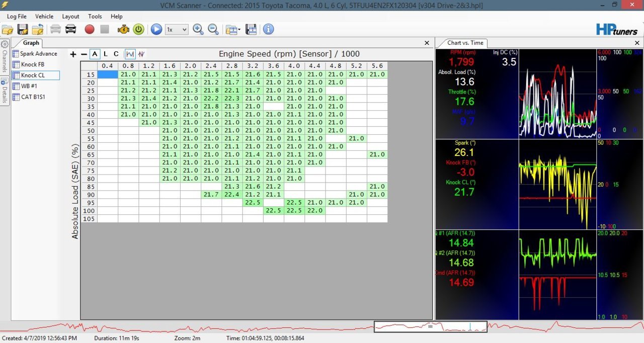Screen dimensions: 644x343
Task: Open the 1x playback speed dropdown
Action: 177,30
